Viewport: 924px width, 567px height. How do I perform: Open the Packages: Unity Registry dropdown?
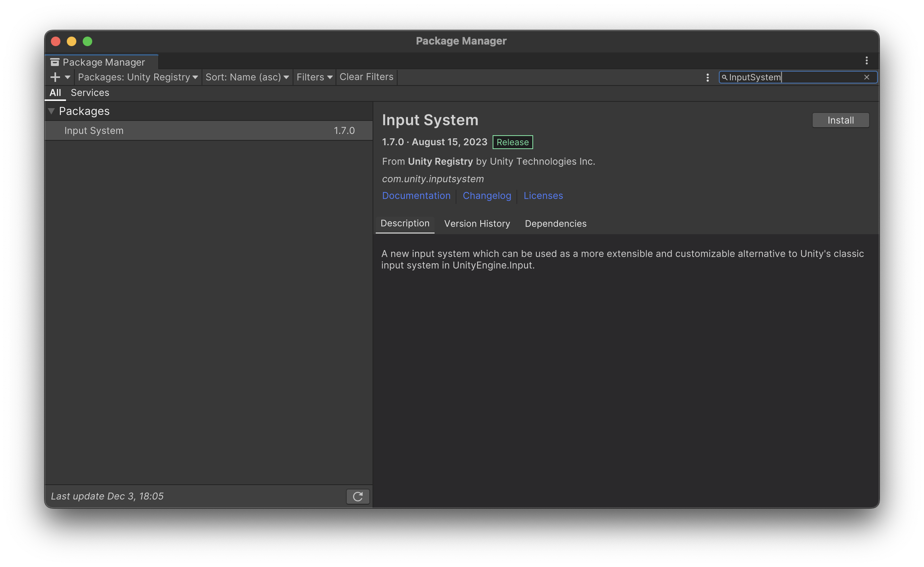coord(138,77)
